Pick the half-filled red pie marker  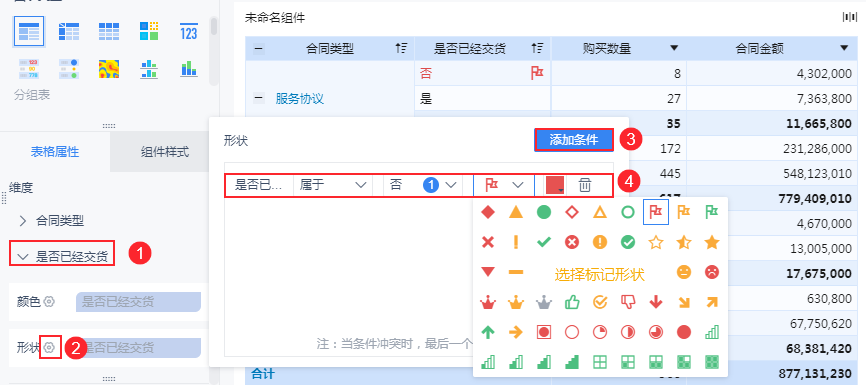628,332
